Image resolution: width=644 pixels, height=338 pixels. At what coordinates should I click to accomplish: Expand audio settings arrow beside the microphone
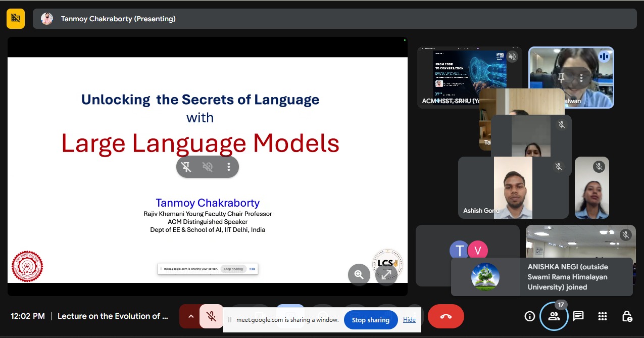(x=190, y=316)
